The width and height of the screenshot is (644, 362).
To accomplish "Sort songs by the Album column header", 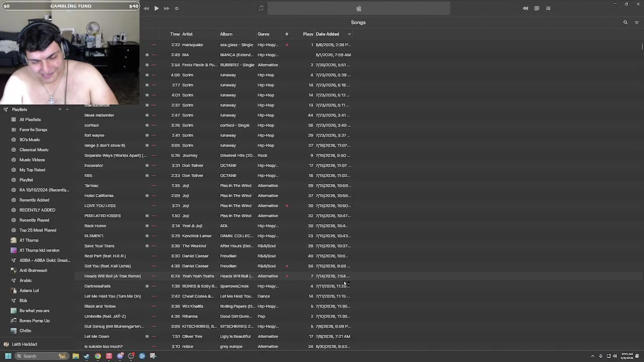I will pos(226,34).
